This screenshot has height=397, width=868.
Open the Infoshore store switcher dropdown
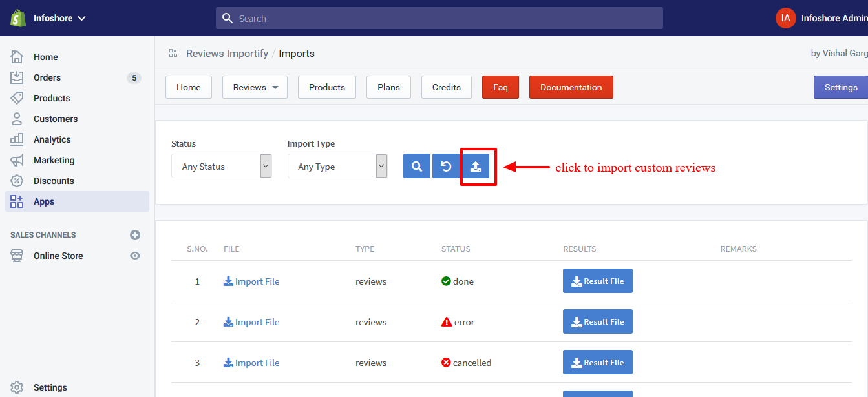tap(59, 18)
